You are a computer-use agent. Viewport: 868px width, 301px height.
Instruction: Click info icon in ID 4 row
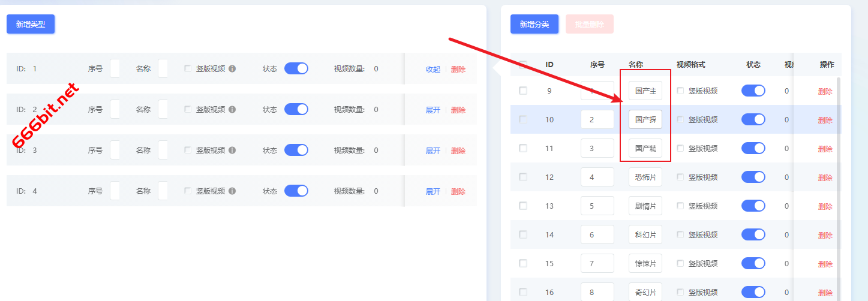pos(232,191)
